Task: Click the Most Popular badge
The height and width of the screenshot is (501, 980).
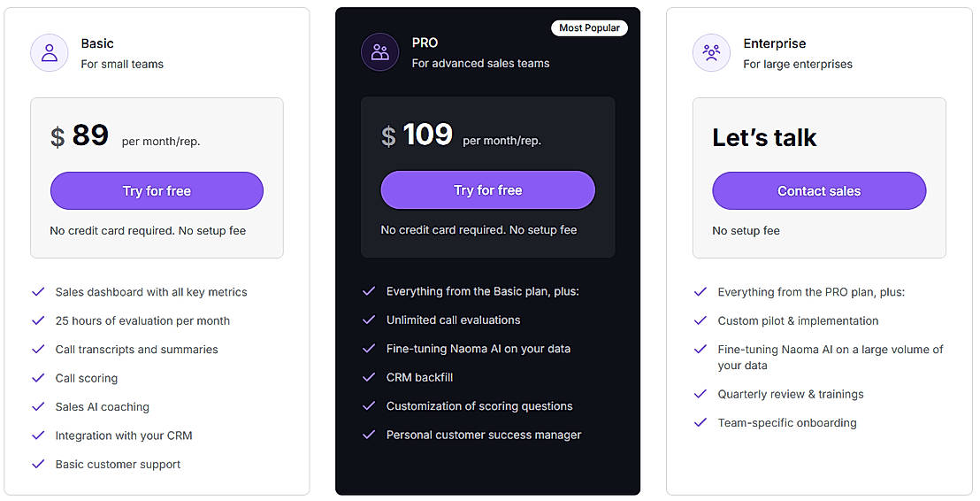Action: coord(589,28)
